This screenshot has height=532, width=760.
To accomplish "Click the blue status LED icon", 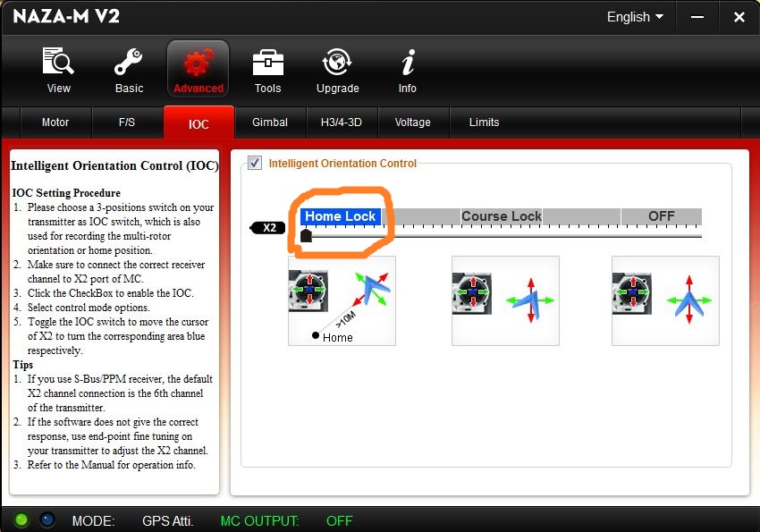I will [x=46, y=519].
